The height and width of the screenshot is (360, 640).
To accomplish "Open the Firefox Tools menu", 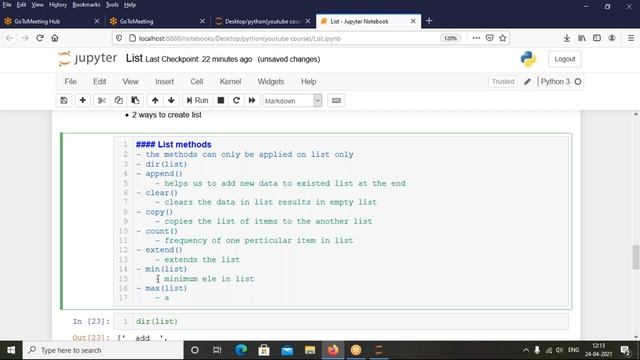I will [112, 5].
